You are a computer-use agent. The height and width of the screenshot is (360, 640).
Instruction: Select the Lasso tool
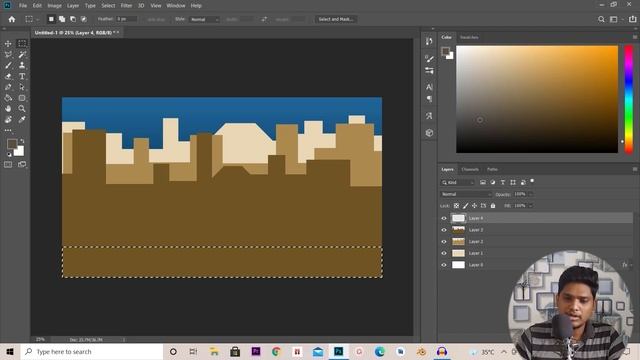[8, 54]
